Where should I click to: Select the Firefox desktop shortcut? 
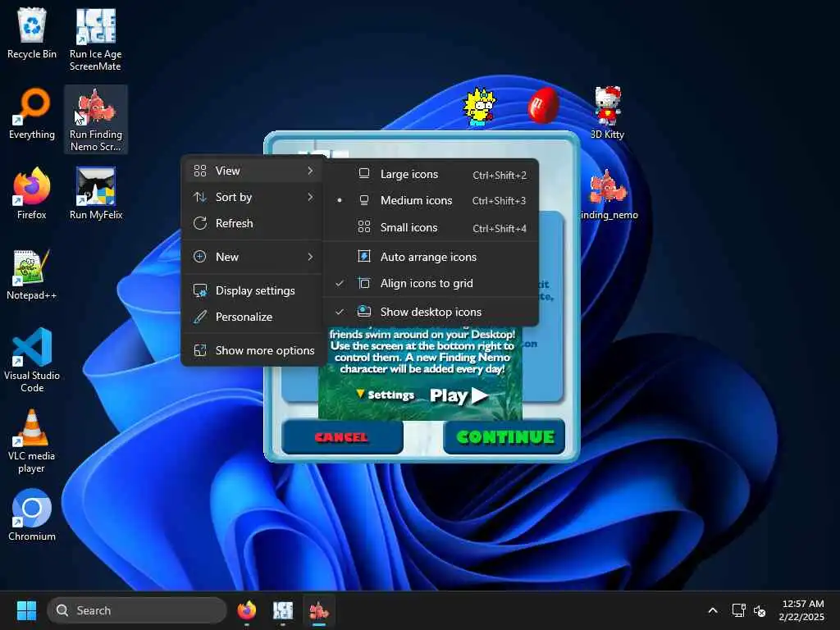(32, 194)
